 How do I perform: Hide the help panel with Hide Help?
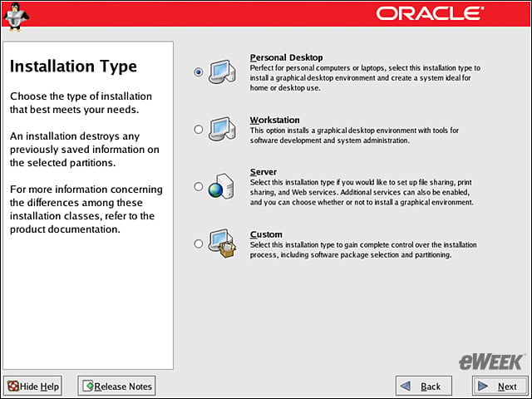coord(33,386)
